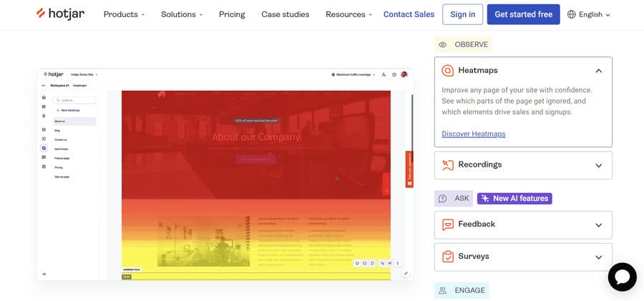The height and width of the screenshot is (301, 644).
Task: Click the Recordings icon
Action: (x=448, y=165)
